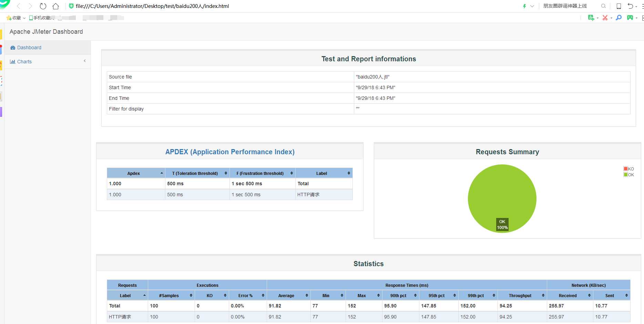Click the red KO legend color box

pyautogui.click(x=626, y=169)
